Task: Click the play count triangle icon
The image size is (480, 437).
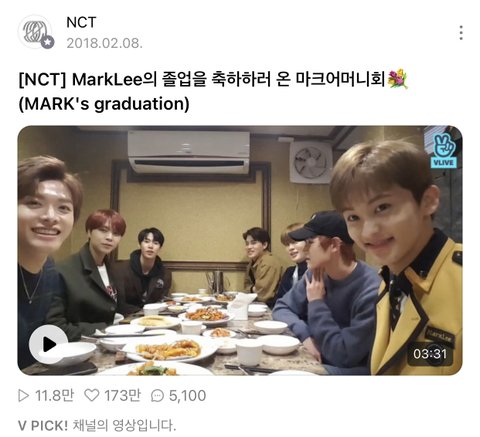Action: click(24, 396)
